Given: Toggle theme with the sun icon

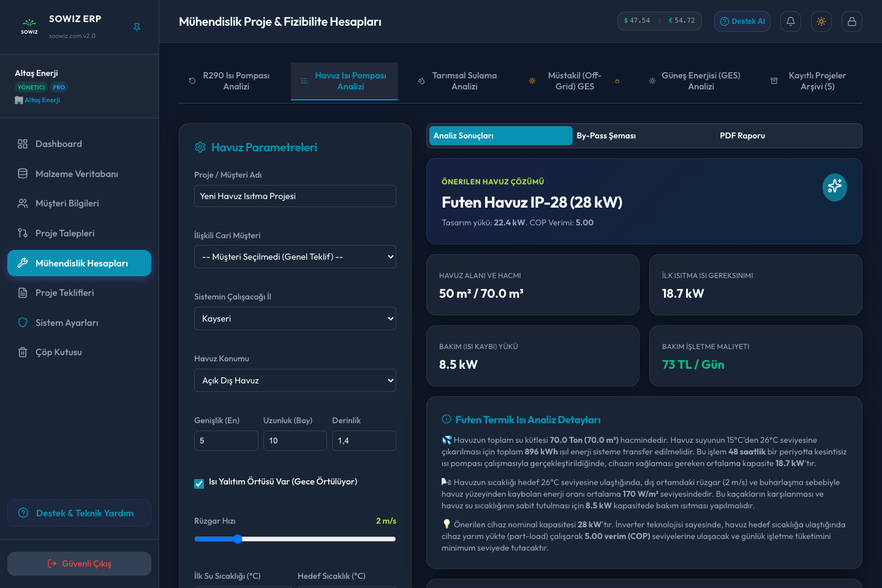Looking at the screenshot, I should (821, 21).
